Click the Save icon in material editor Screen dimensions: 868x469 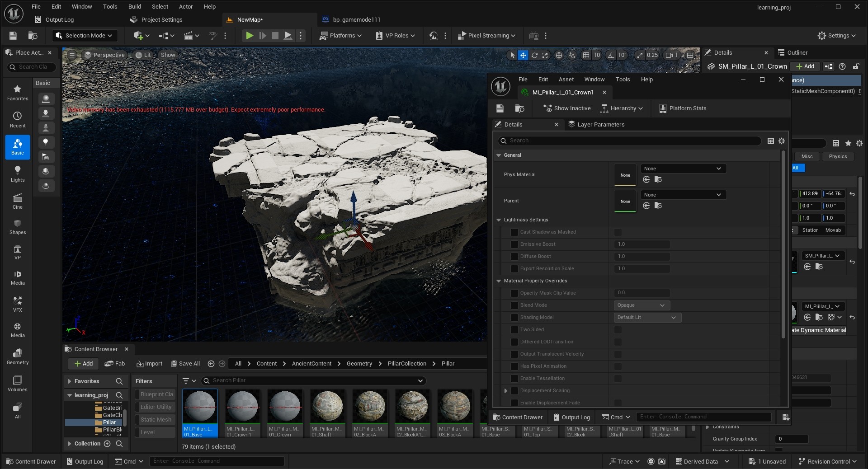500,108
